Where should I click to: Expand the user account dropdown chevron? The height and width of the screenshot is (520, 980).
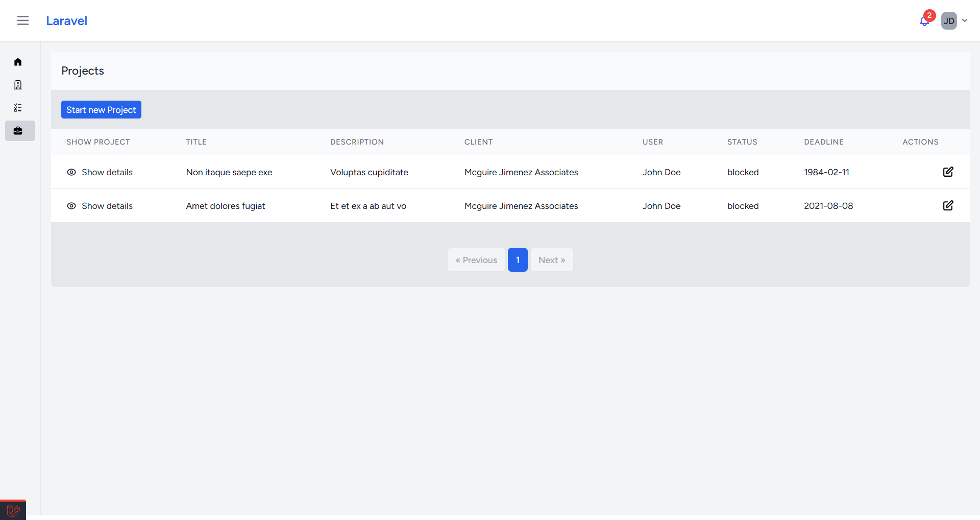coord(965,21)
